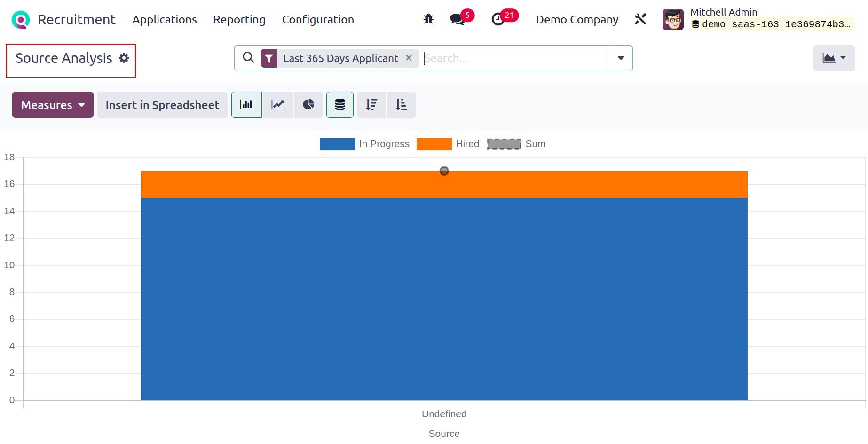Click the Source Analysis title
Image resolution: width=868 pixels, height=444 pixels.
(x=64, y=58)
